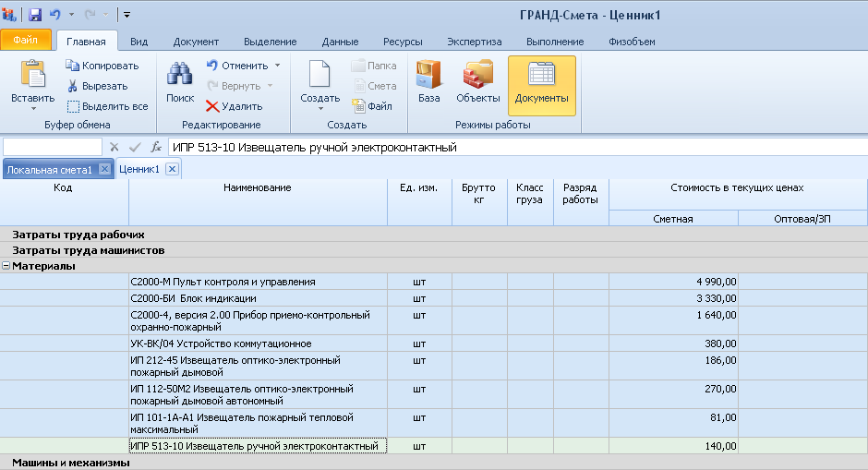Select the Затраты труда машинистов section row

(x=434, y=250)
